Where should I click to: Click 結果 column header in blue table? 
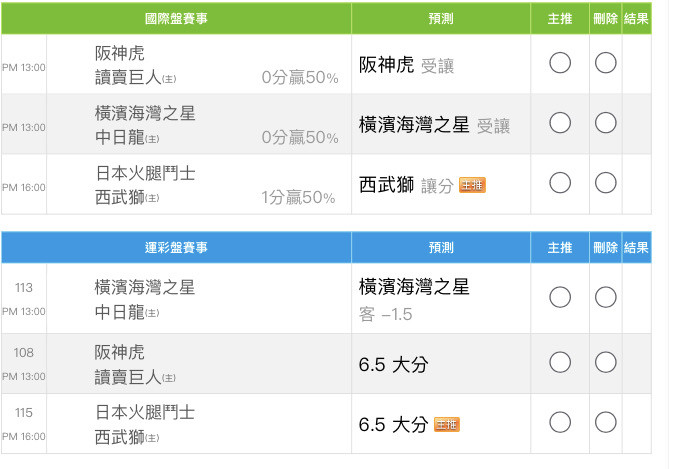pos(636,247)
